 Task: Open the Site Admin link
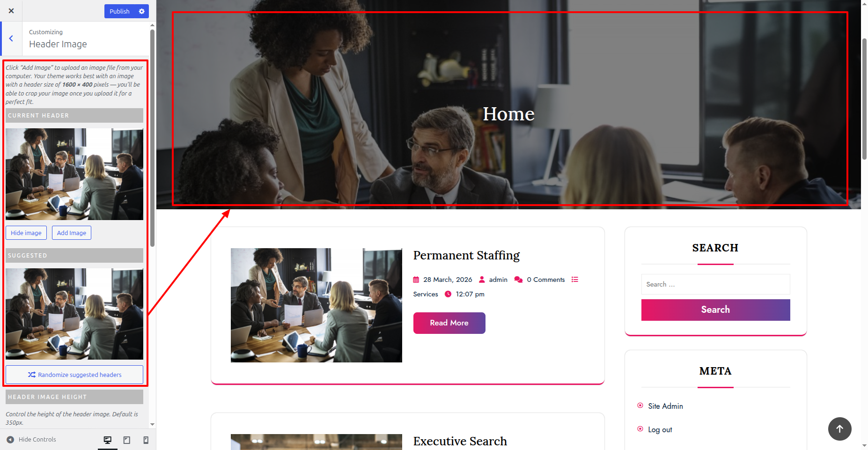[665, 406]
